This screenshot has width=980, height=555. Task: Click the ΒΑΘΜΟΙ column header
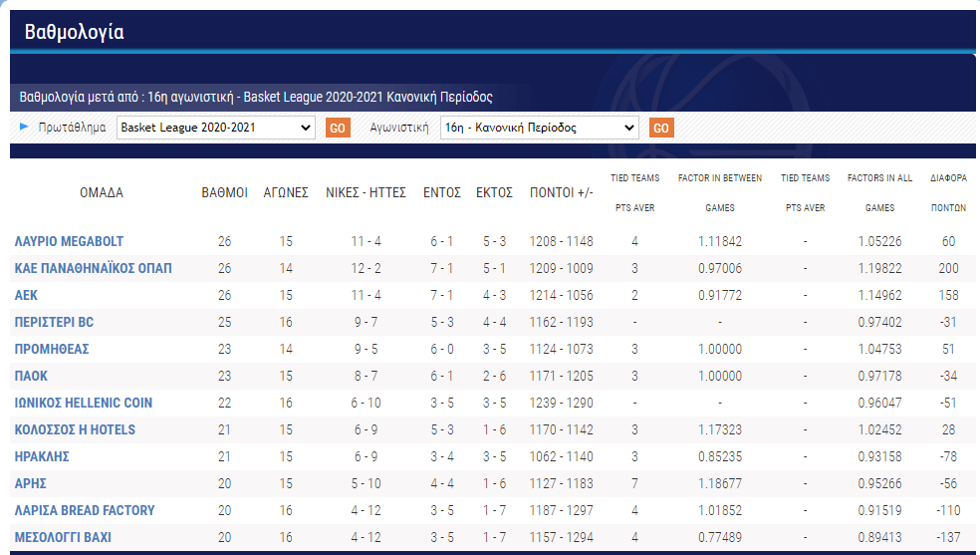click(224, 192)
